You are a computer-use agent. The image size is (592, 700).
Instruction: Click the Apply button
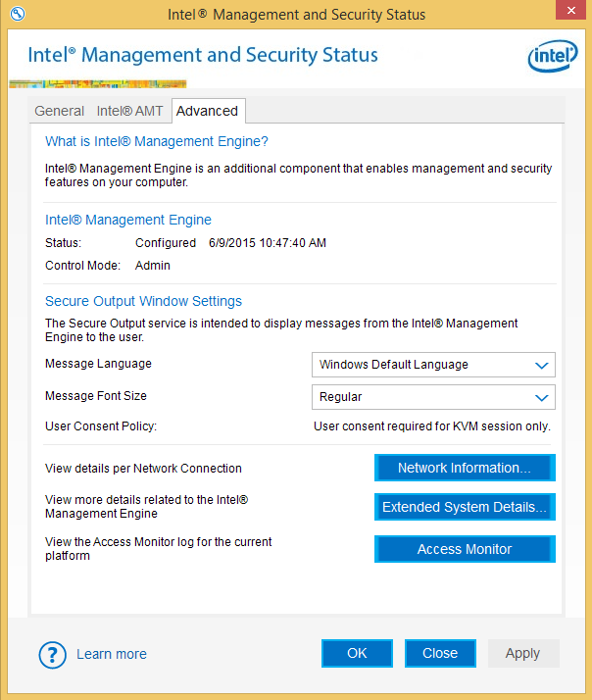[x=522, y=653]
